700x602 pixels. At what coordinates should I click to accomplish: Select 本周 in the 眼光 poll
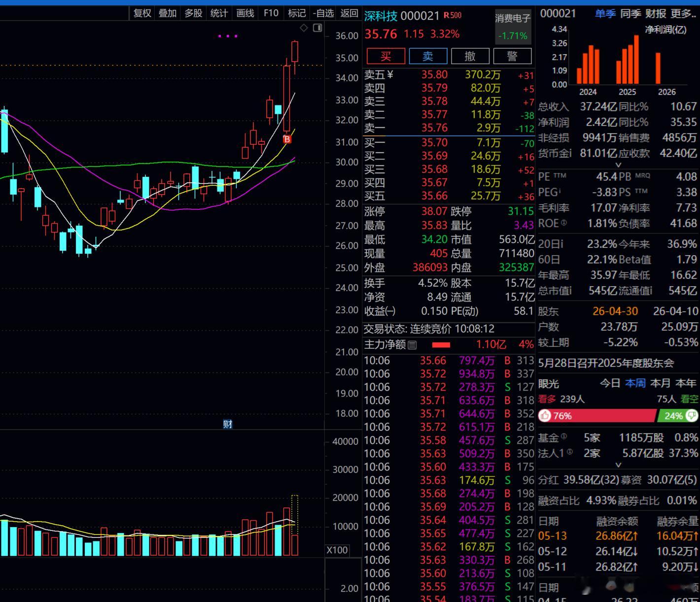point(635,383)
